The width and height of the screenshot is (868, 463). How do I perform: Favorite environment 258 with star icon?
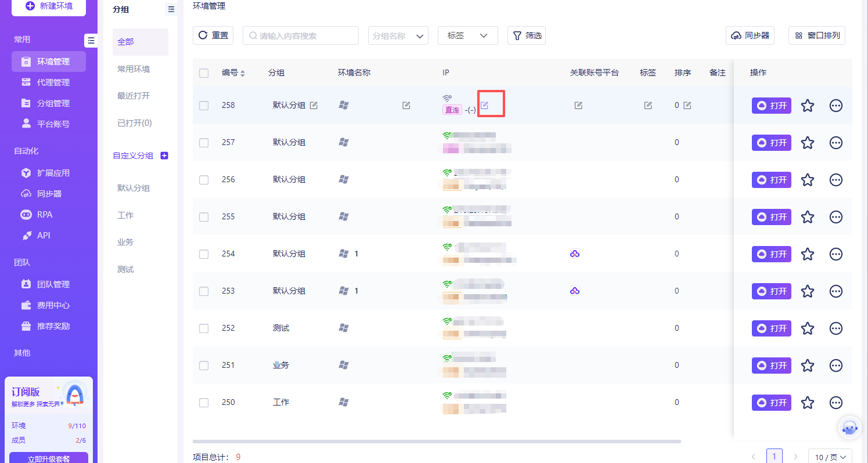pos(808,106)
